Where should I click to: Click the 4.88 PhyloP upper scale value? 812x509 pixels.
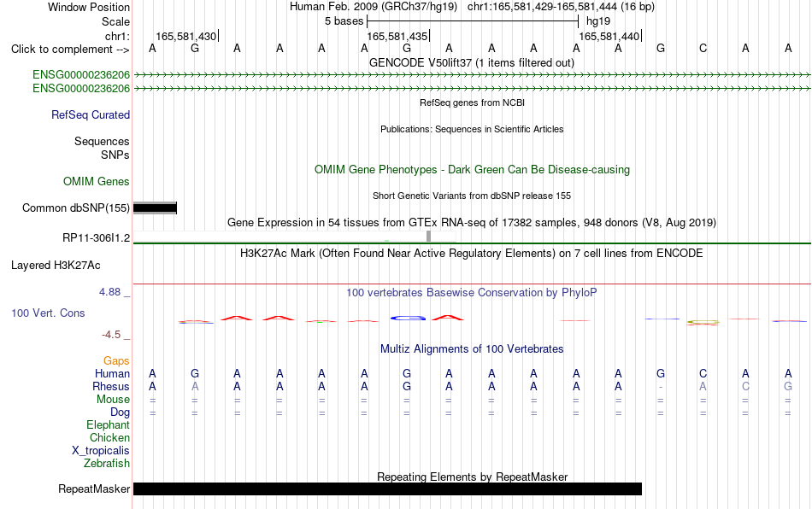point(109,292)
